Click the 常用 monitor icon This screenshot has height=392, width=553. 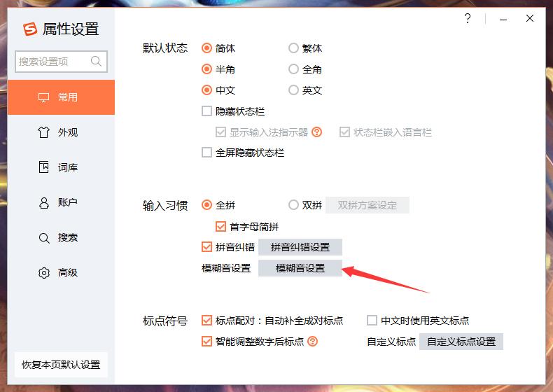click(43, 97)
